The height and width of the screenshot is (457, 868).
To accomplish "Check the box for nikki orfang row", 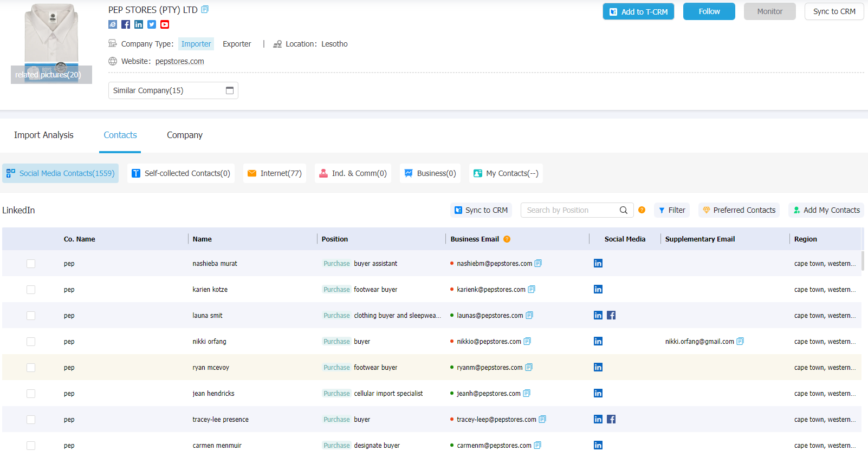I will click(x=31, y=342).
